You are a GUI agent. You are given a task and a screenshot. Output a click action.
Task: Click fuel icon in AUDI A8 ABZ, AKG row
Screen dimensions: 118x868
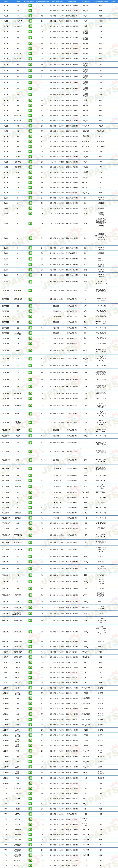pyautogui.click(x=30, y=142)
